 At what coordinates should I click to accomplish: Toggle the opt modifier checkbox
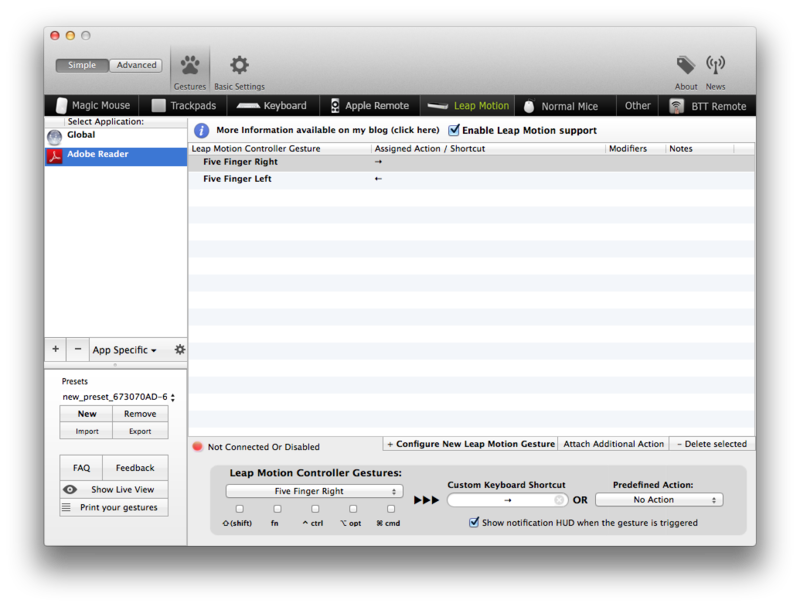tap(353, 509)
